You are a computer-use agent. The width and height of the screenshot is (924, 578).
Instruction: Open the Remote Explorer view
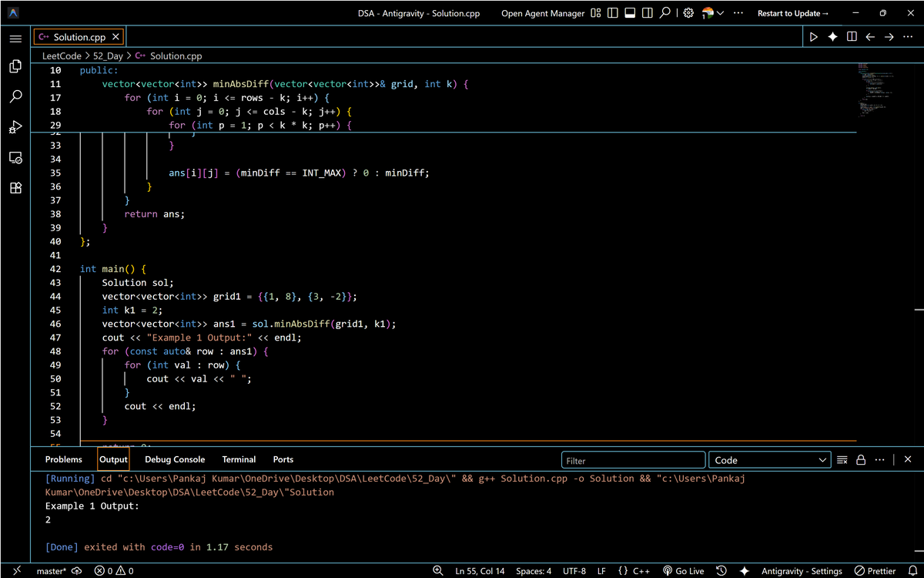[15, 157]
